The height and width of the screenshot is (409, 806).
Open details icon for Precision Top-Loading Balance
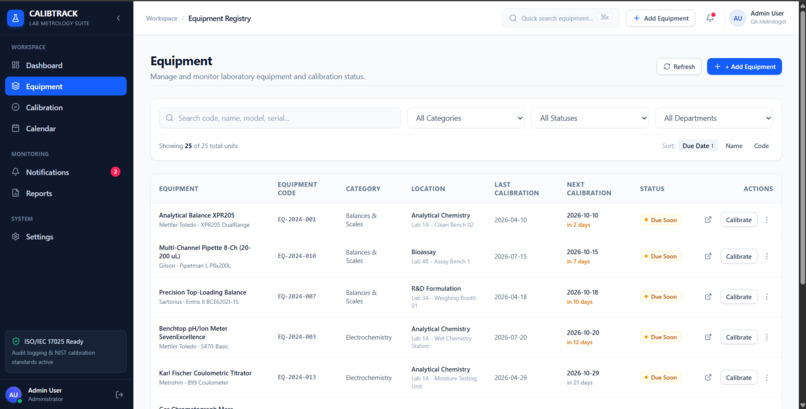[x=708, y=296]
